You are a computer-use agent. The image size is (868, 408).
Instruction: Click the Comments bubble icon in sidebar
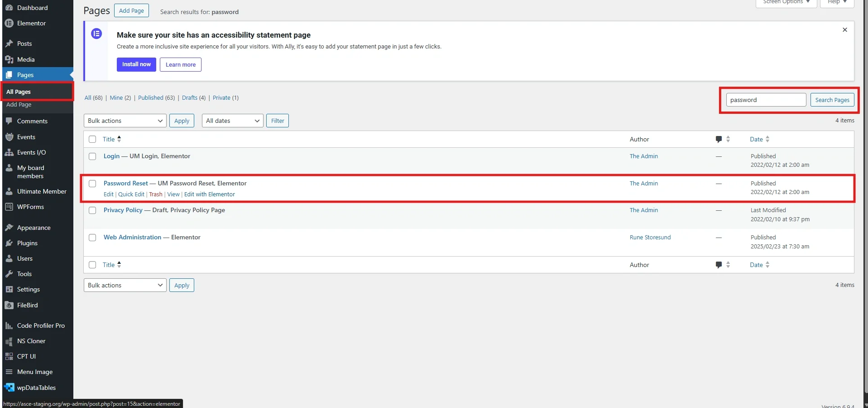[9, 121]
